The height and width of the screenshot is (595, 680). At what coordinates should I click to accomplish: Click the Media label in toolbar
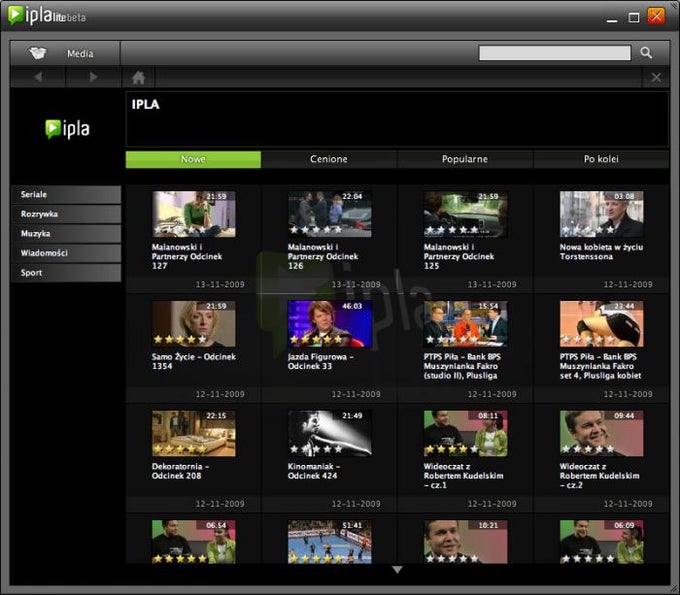coord(80,53)
